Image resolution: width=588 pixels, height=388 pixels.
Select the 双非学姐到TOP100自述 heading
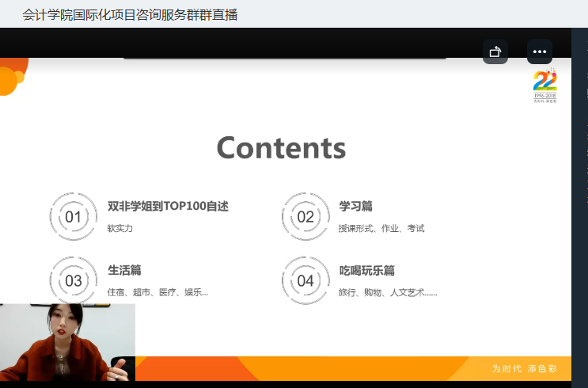tap(168, 206)
